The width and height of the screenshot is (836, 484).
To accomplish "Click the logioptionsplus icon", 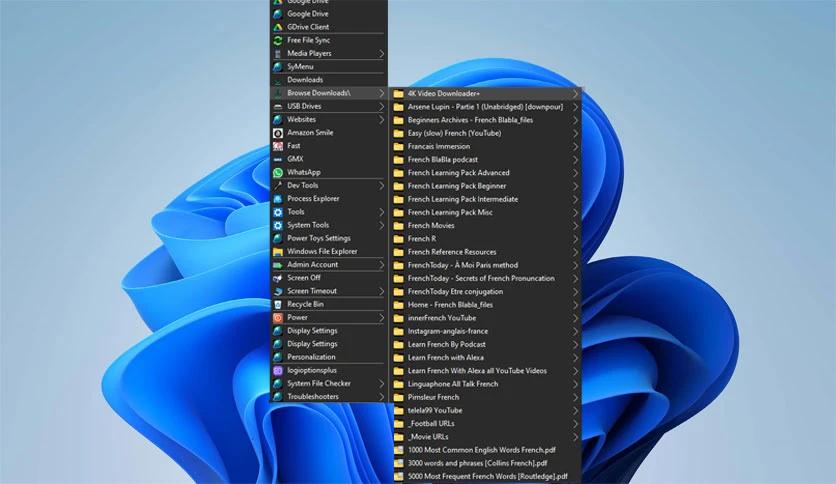I will 278,370.
